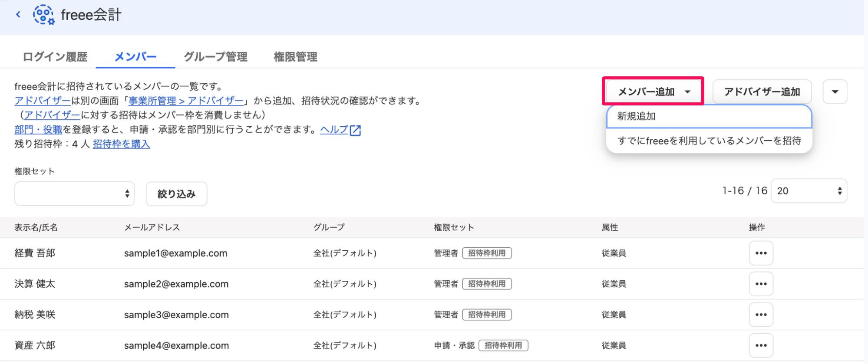This screenshot has width=868, height=364.
Task: Open the ellipsis menu for 決算 健太
Action: pos(761,284)
